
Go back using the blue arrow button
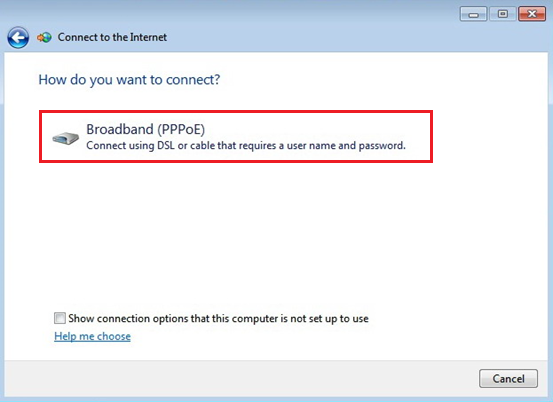tap(18, 37)
